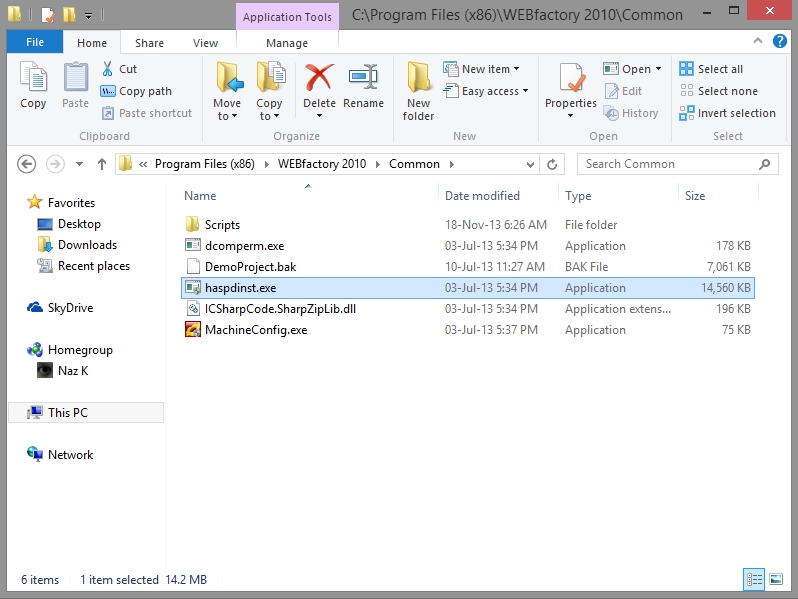Click Select all
The image size is (798, 599).
[x=711, y=69]
